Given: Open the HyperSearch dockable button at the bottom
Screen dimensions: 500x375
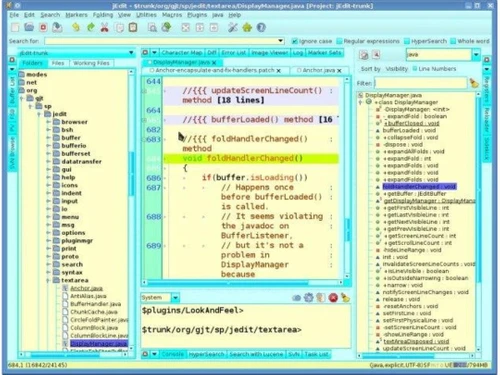Looking at the screenshot, I should pos(207,354).
